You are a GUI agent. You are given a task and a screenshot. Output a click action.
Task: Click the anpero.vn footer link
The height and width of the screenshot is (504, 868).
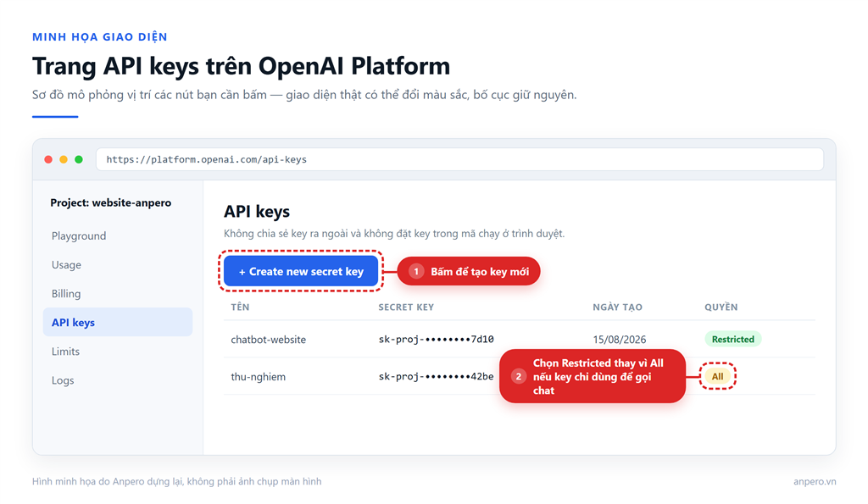coord(815,481)
